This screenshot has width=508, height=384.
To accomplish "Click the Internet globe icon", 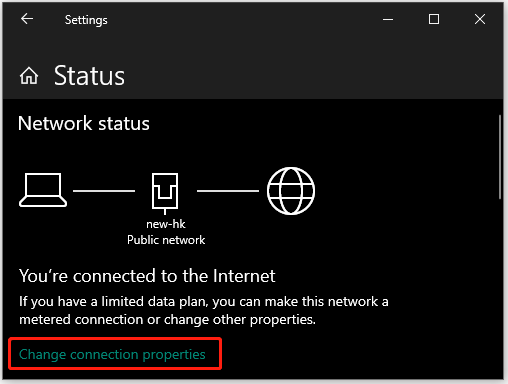I will click(291, 191).
